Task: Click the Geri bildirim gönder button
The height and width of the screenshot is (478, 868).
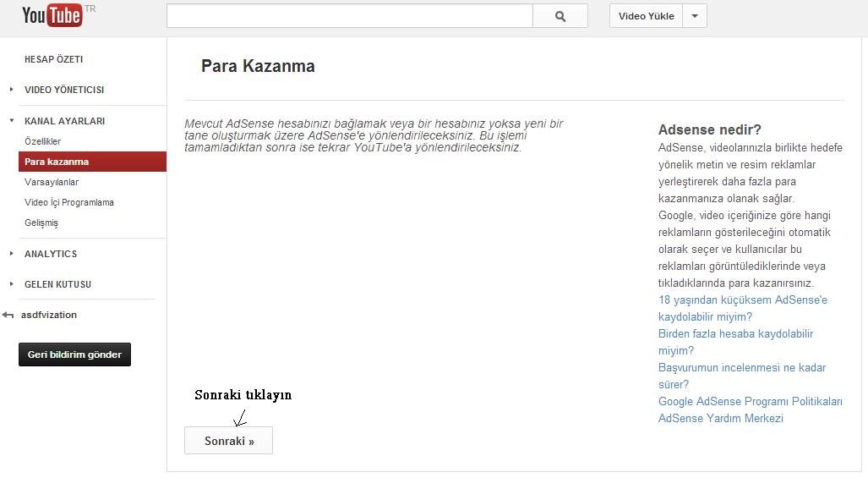Action: point(74,354)
